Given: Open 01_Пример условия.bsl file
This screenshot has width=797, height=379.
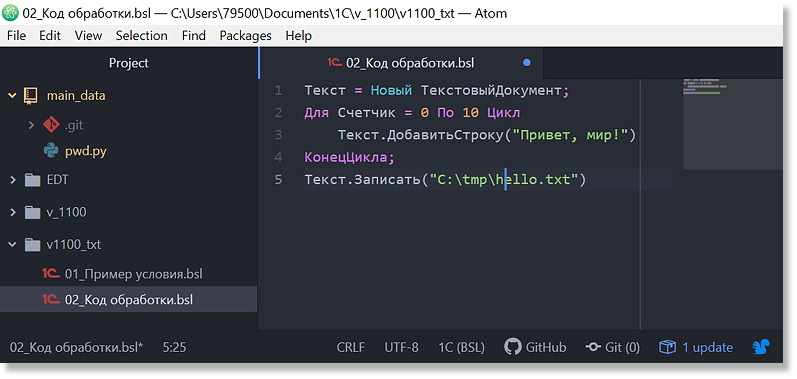Looking at the screenshot, I should click(134, 274).
